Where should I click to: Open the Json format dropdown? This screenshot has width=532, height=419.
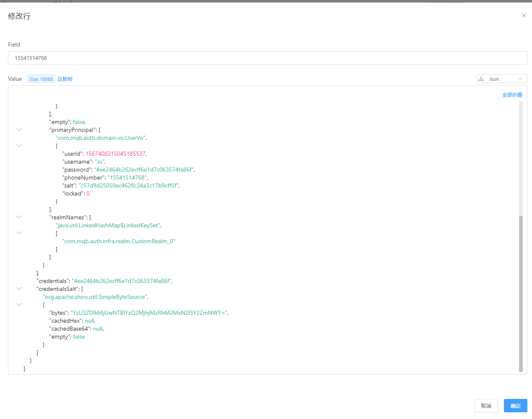501,79
